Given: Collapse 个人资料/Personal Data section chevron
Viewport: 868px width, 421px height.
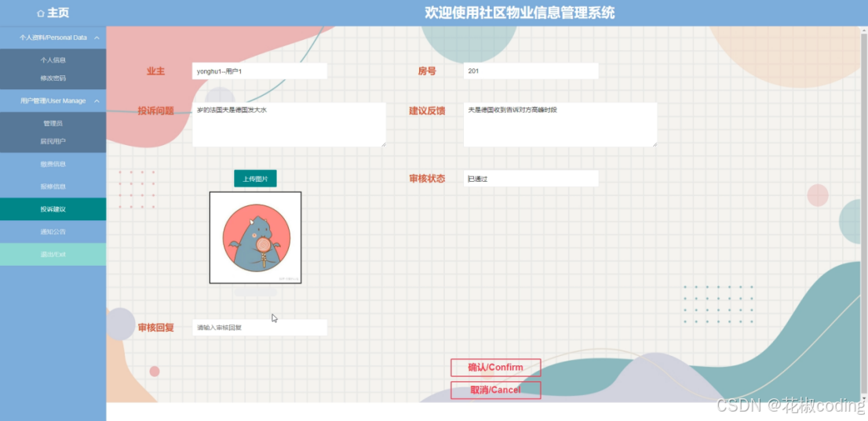Looking at the screenshot, I should click(x=97, y=38).
